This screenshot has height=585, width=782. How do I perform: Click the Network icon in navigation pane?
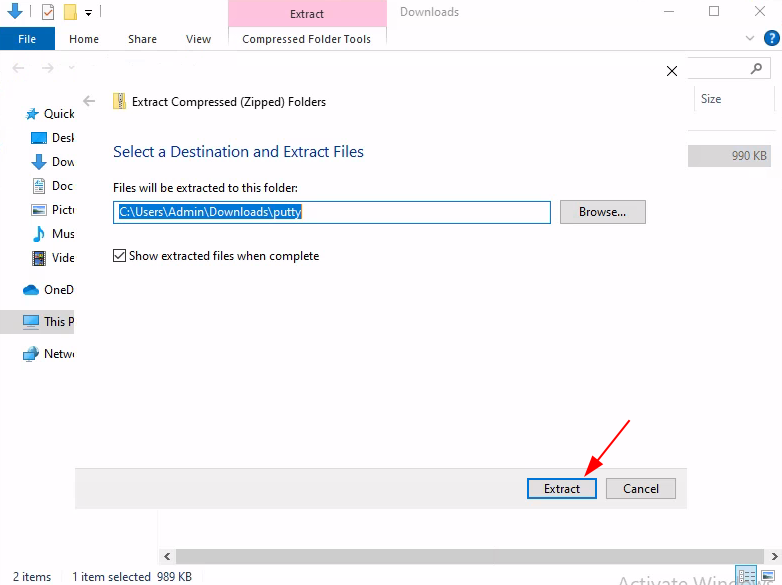pos(31,354)
